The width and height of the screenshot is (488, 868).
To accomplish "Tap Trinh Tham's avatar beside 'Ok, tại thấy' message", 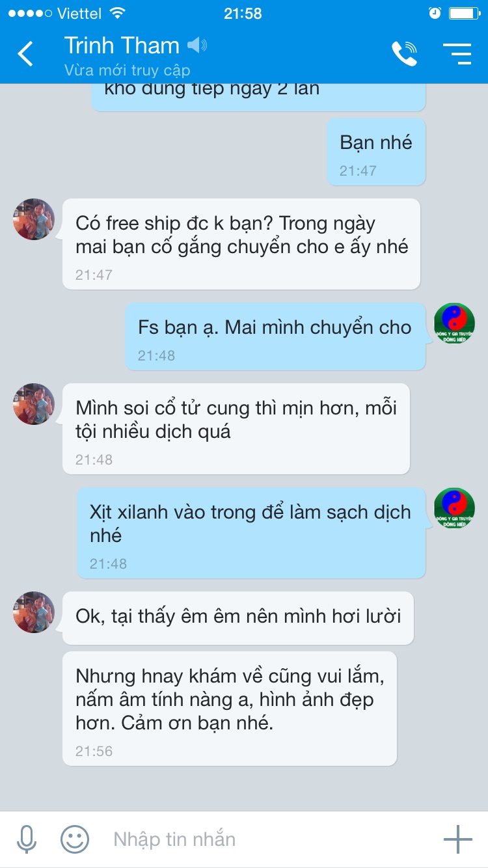I will click(34, 612).
